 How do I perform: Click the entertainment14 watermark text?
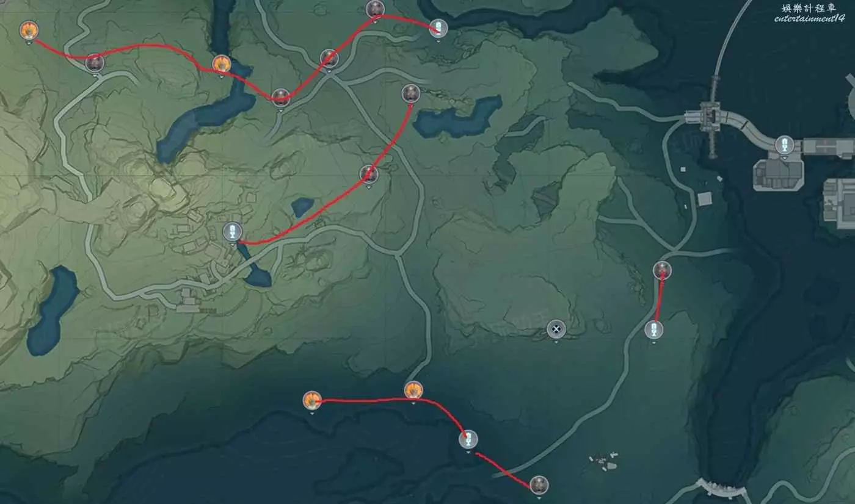809,18
